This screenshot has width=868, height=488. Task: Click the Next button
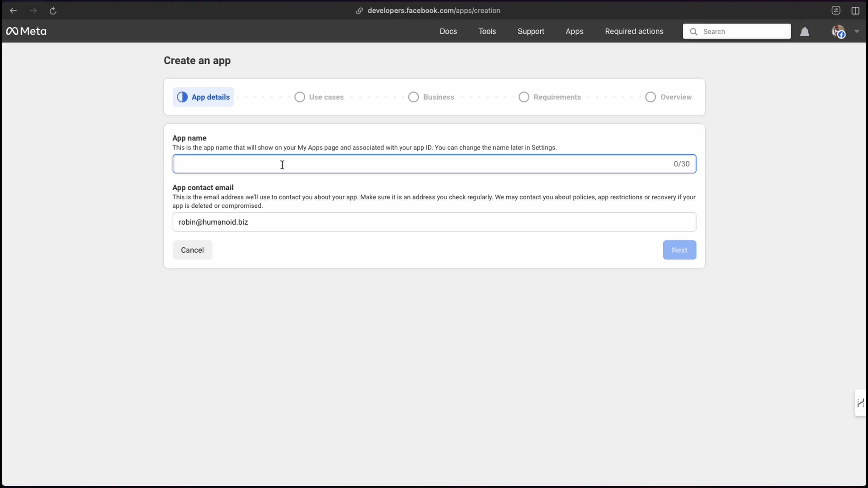point(679,250)
